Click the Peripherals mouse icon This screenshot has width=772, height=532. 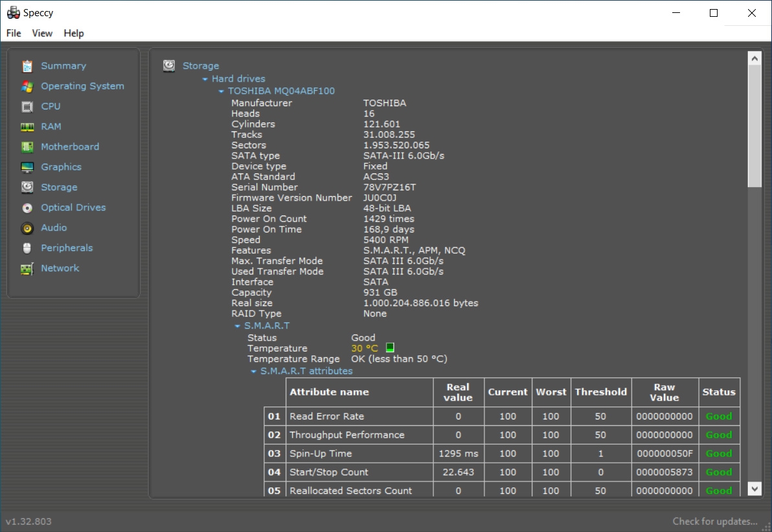pos(27,248)
